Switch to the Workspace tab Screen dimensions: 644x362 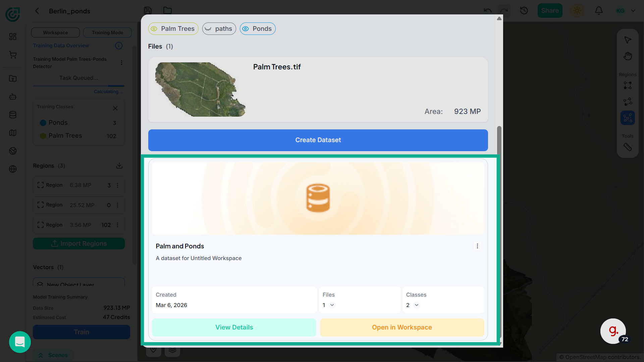point(55,33)
